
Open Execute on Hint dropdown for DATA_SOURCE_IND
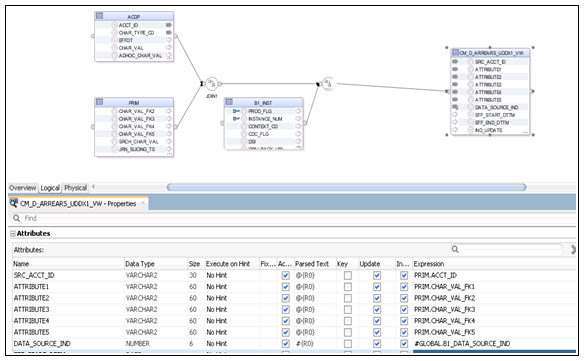[232, 343]
